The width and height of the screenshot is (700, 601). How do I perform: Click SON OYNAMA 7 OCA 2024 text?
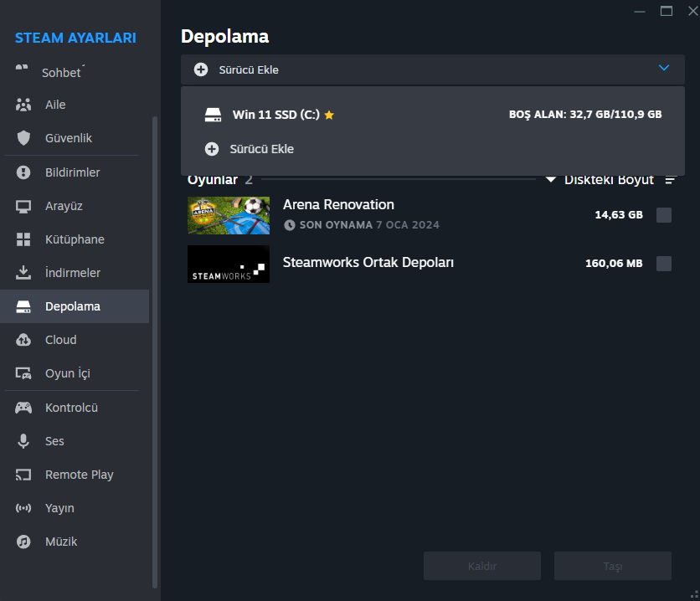coord(369,225)
